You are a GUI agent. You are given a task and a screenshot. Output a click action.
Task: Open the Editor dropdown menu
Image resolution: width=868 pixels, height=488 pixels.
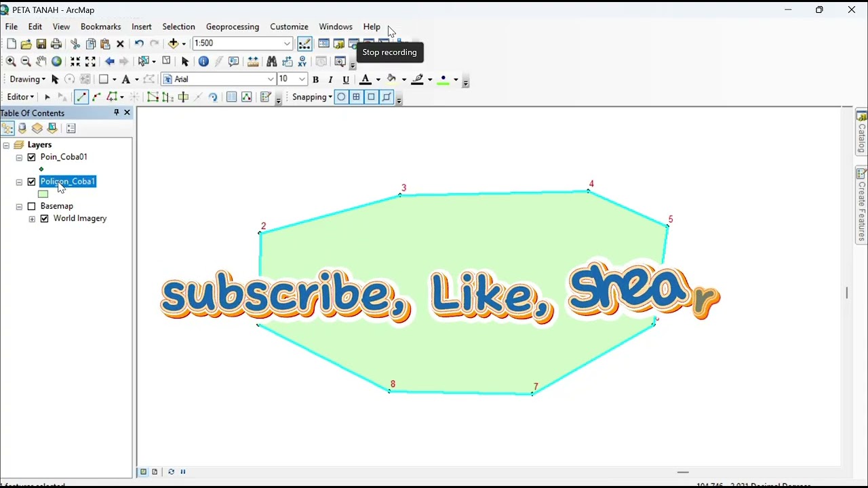coord(20,97)
